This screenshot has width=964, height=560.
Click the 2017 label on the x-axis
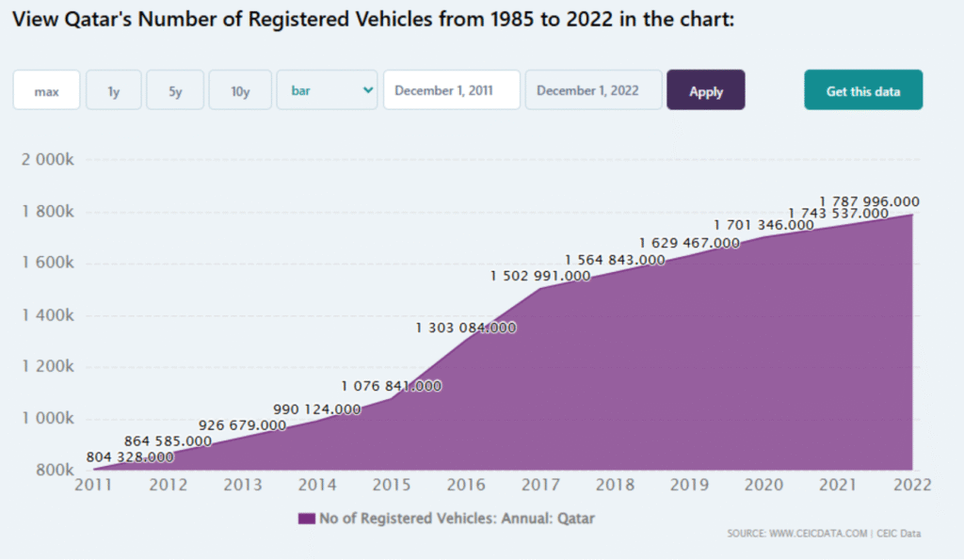(x=541, y=485)
